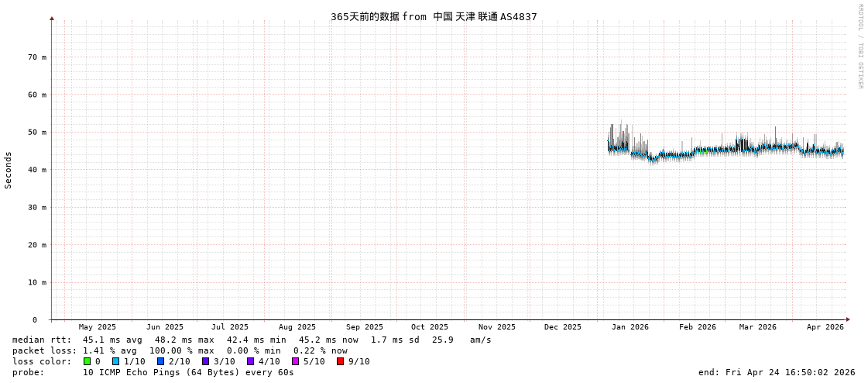Select the May 2025 x-axis label
This screenshot has height=383, width=868.
click(x=97, y=327)
